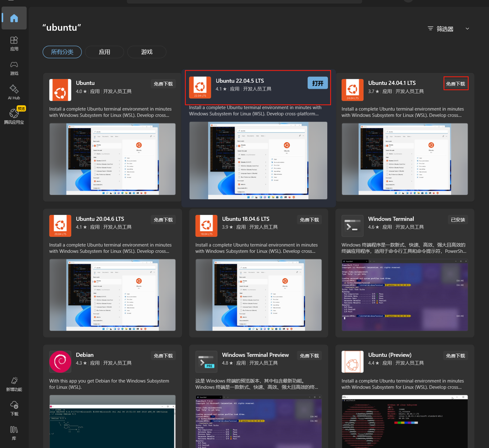Click 打开 for Ubuntu 22.04.5 LTS
Screen dimensions: 489x448
coord(318,83)
